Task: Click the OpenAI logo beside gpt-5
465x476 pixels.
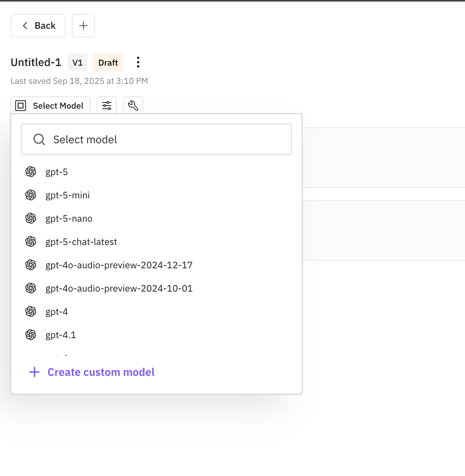Action: [31, 172]
